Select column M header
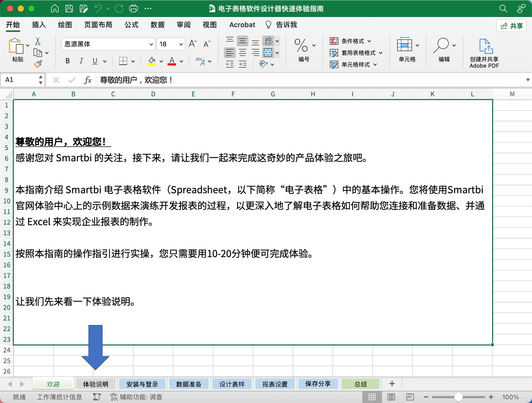The width and height of the screenshot is (532, 403). [x=512, y=94]
